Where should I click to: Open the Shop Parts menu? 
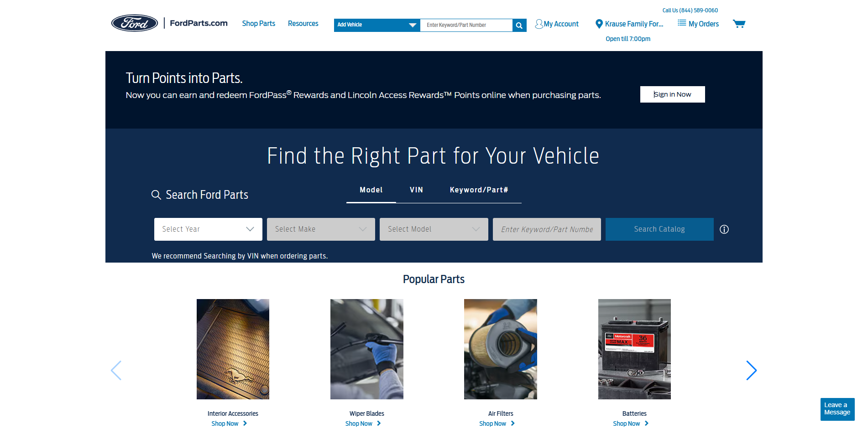258,24
